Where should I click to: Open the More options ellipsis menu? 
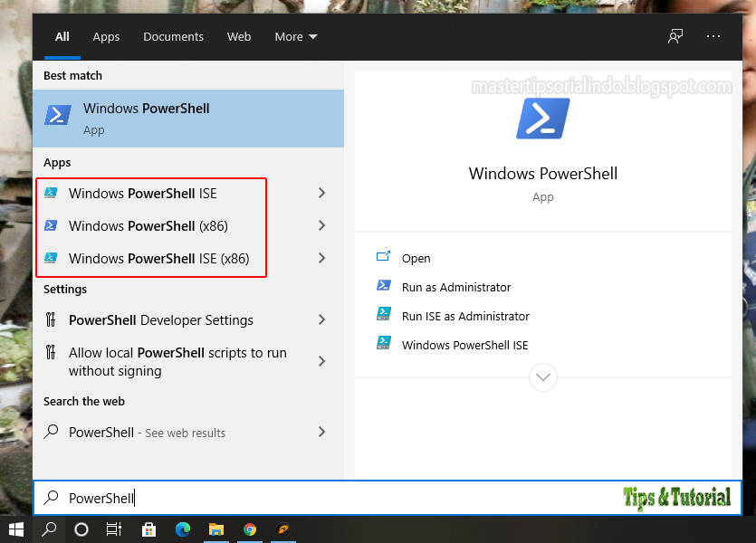click(x=713, y=36)
